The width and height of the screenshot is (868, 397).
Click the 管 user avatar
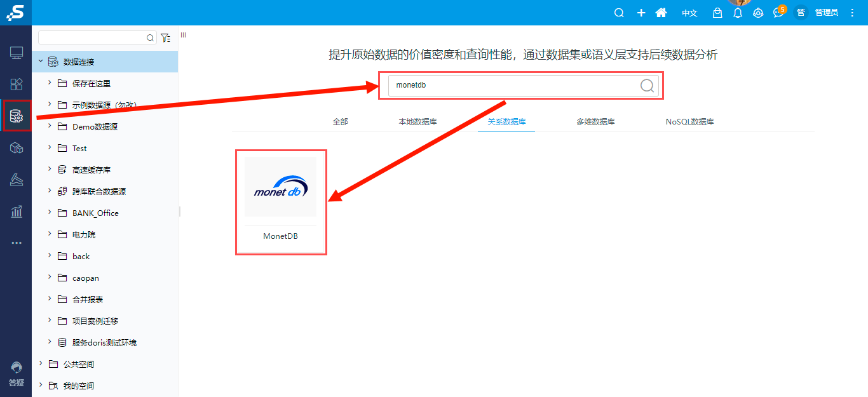click(x=801, y=13)
